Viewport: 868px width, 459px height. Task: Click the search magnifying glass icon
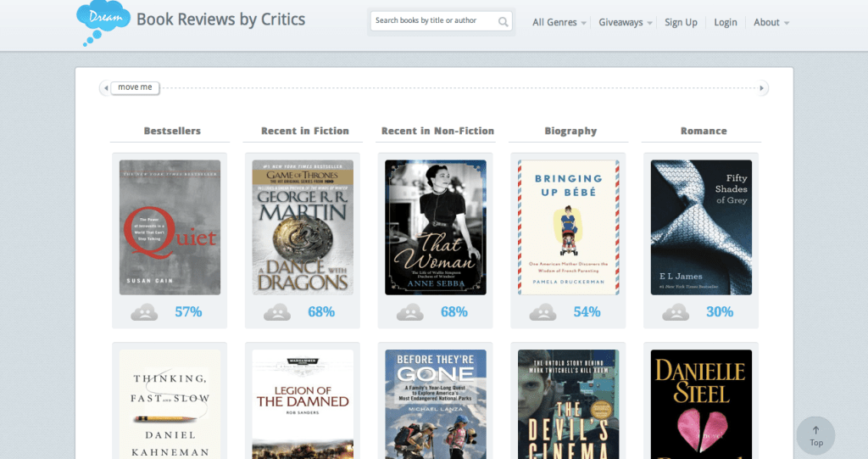(x=504, y=21)
